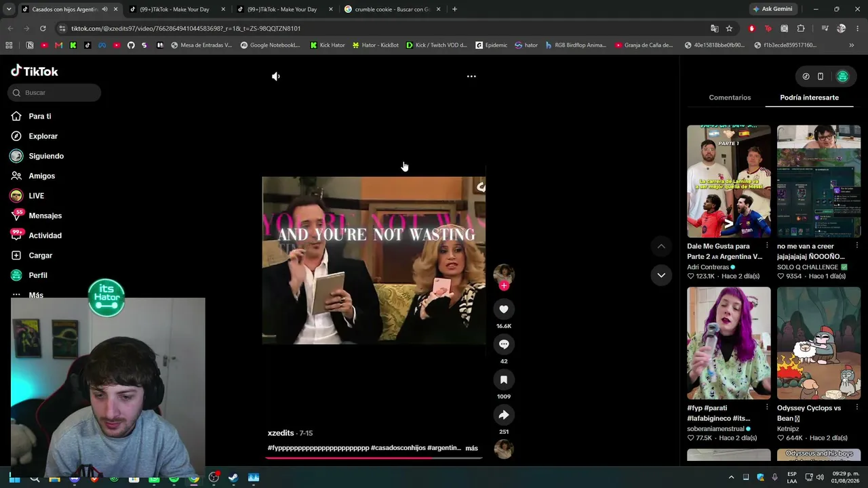
Task: Open the apps grid in bookmarks bar
Action: pyautogui.click(x=9, y=45)
